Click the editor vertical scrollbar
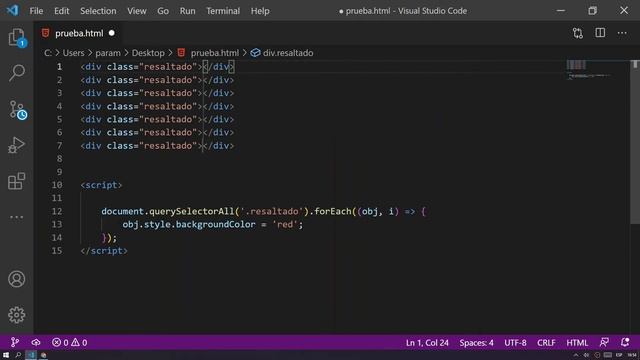Screen dimensions: 640x360 (x=635, y=143)
